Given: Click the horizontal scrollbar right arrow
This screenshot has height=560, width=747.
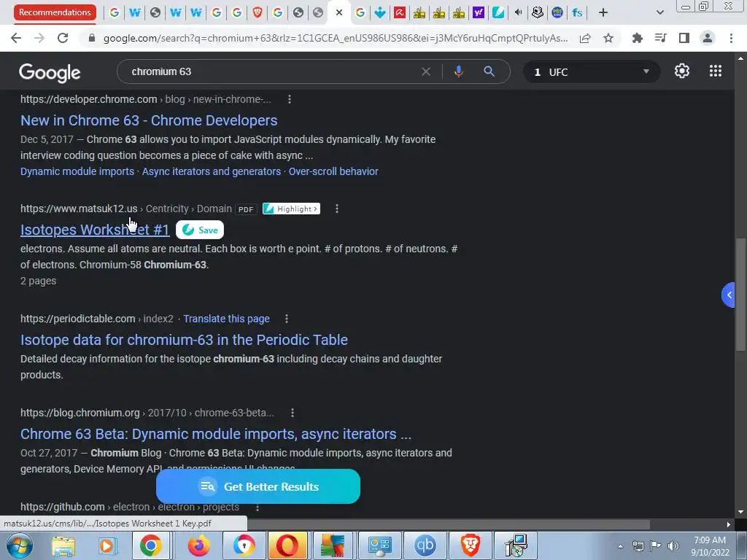Looking at the screenshot, I should [729, 524].
